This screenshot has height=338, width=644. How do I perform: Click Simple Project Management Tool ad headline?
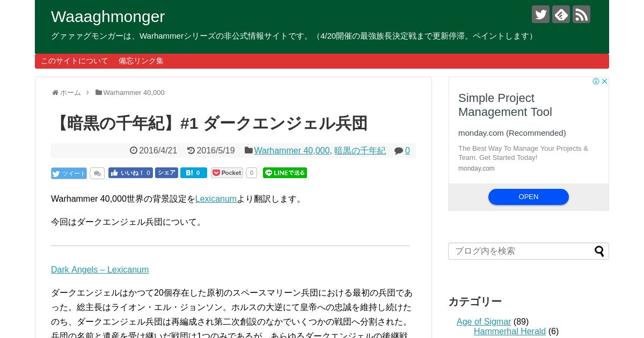coord(505,105)
